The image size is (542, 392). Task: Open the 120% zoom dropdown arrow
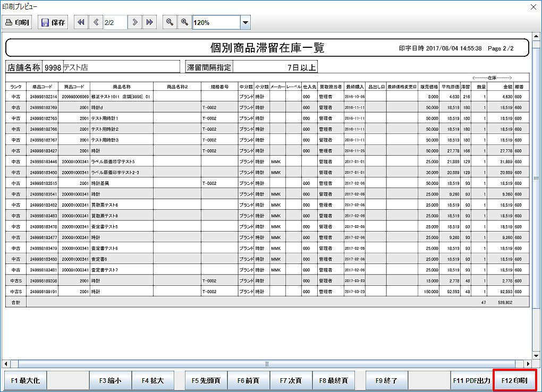click(245, 22)
